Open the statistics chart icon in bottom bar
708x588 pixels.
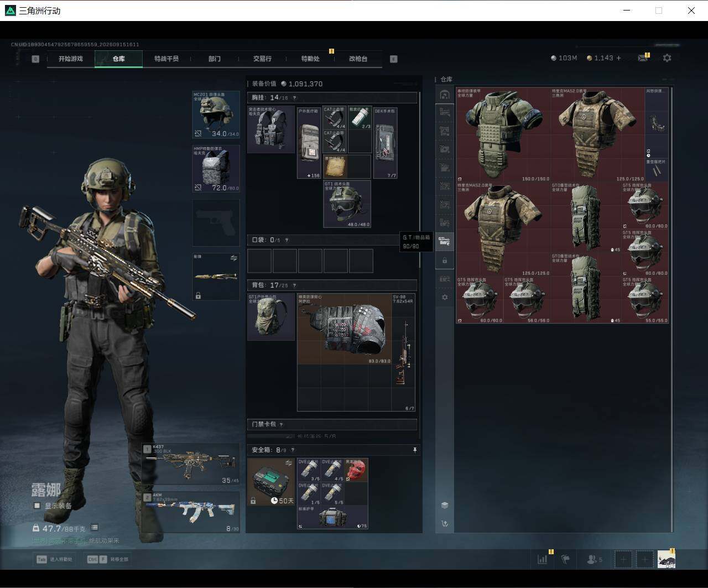pos(543,559)
